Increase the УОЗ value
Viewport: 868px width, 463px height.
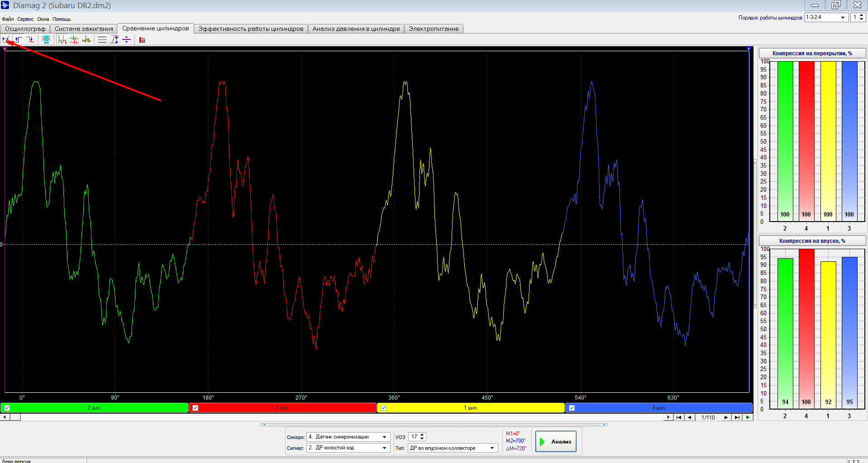(x=422, y=435)
